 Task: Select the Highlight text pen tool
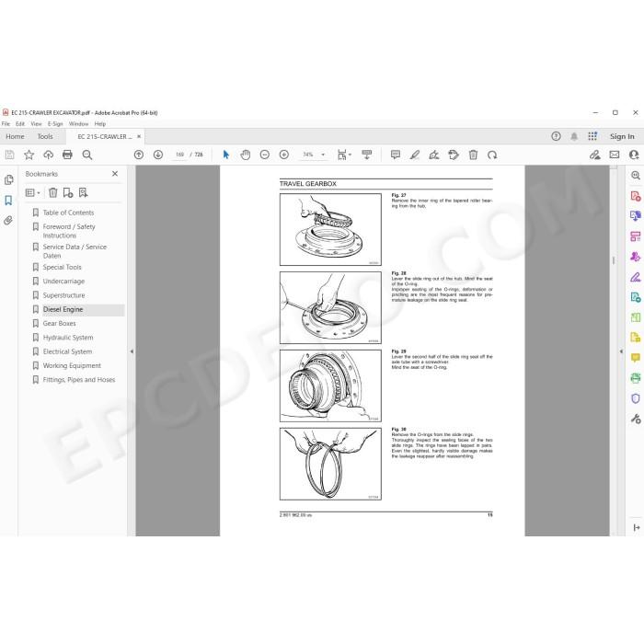click(x=415, y=155)
